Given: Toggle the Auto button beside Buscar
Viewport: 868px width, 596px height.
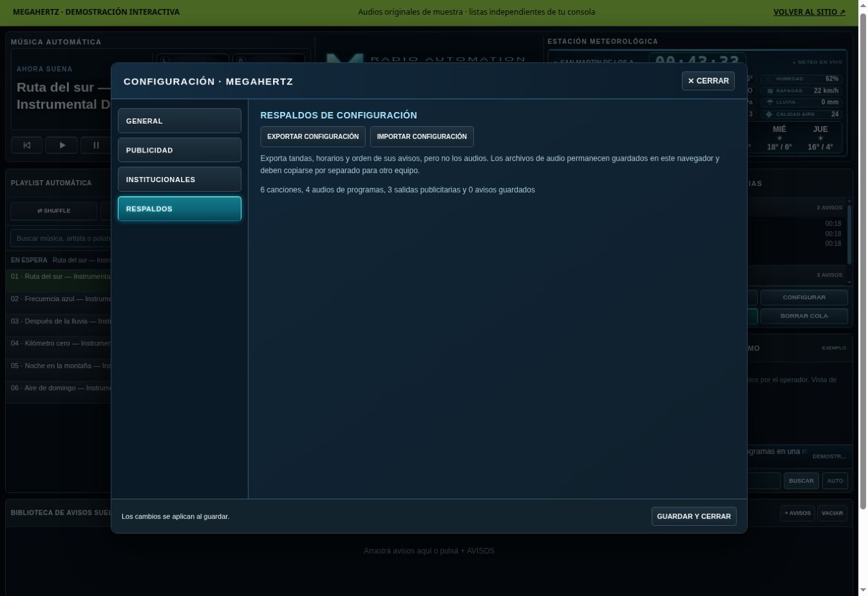Looking at the screenshot, I should (835, 481).
